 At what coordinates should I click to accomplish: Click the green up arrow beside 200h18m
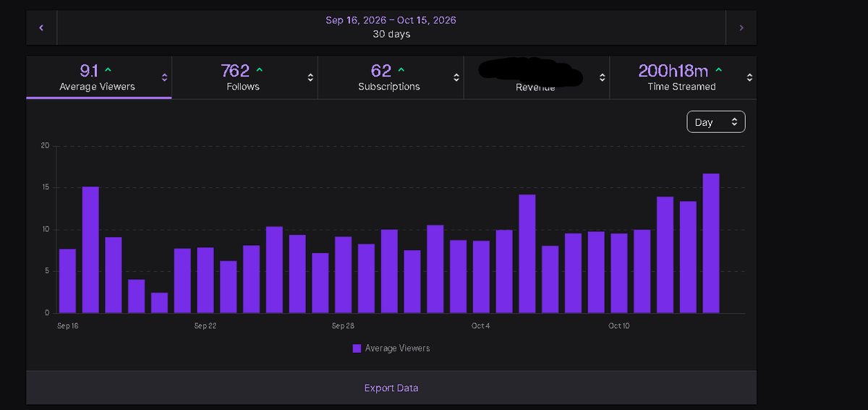click(718, 69)
